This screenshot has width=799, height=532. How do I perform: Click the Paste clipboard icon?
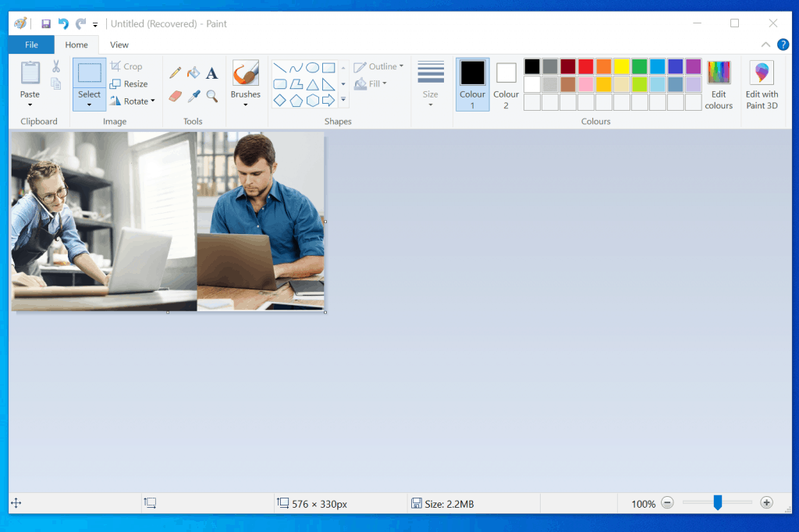point(30,73)
